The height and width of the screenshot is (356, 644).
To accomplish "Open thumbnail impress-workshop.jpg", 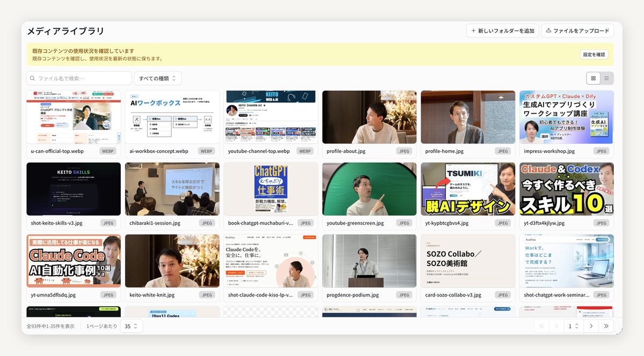I will 567,117.
